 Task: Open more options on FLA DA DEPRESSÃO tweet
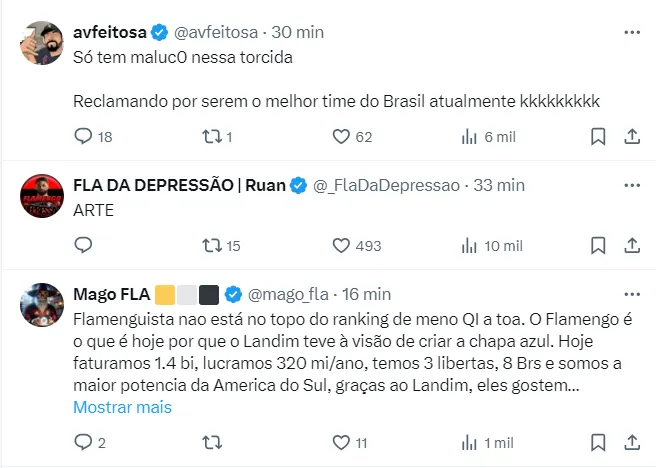pos(631,185)
